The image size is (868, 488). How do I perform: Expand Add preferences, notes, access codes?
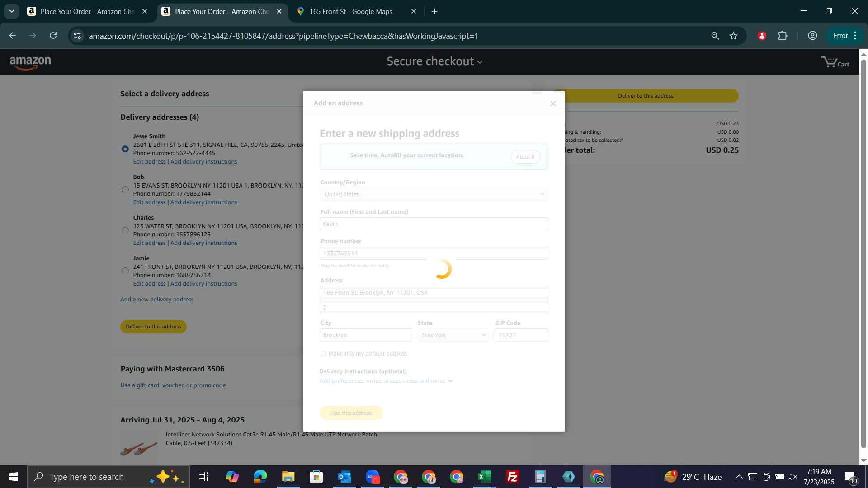[x=386, y=381]
